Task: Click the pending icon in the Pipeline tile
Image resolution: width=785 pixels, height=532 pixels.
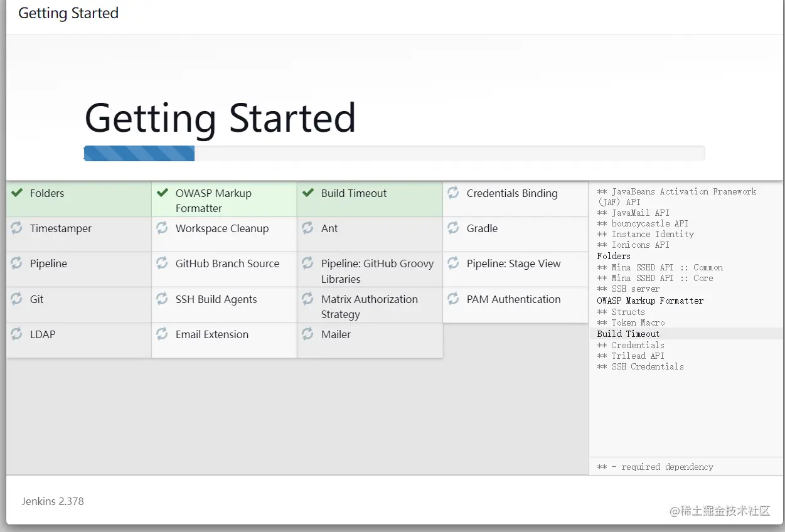Action: [16, 263]
